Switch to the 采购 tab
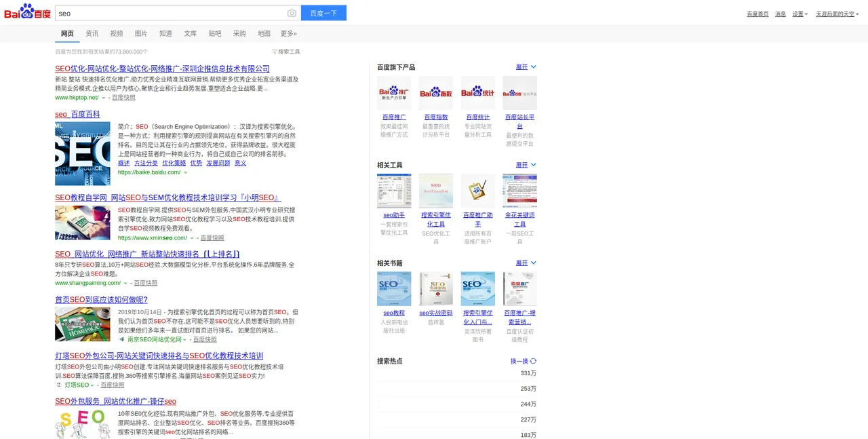Image resolution: width=868 pixels, height=439 pixels. [x=239, y=33]
